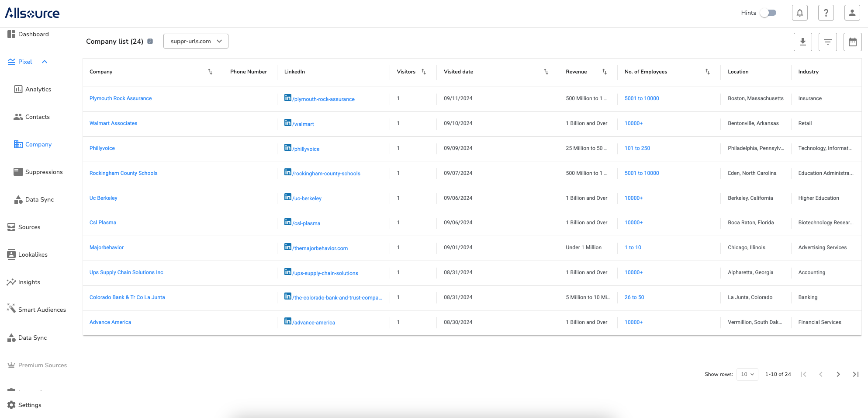Go to Contacts in sidebar
This screenshot has height=418, width=868.
click(x=32, y=117)
